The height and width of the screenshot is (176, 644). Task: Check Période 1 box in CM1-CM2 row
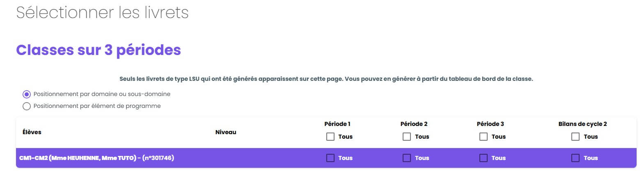tap(330, 158)
